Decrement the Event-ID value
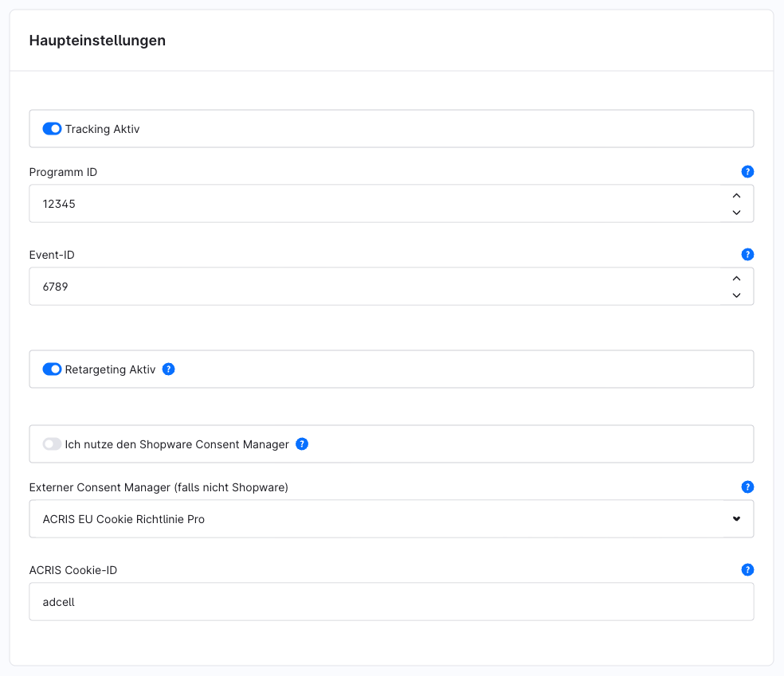The height and width of the screenshot is (676, 784). point(736,295)
